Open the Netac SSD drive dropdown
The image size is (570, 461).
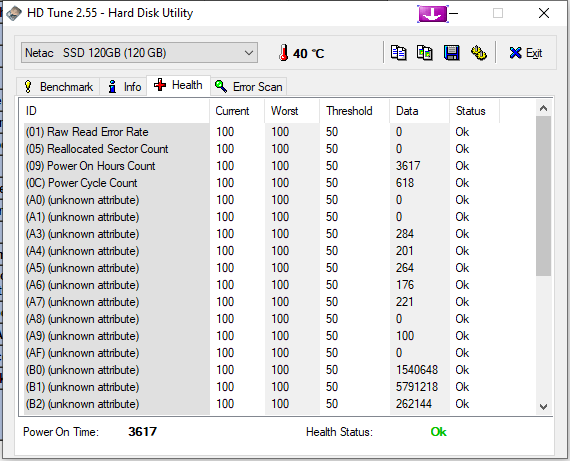tap(139, 53)
